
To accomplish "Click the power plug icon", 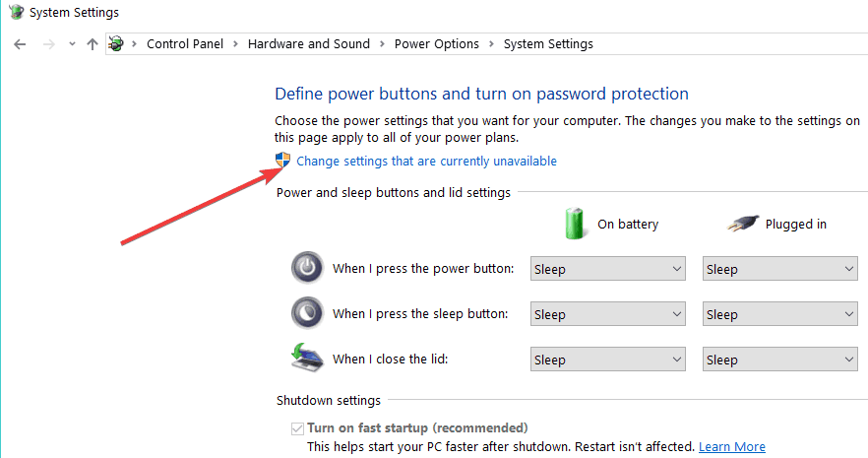I will click(743, 224).
